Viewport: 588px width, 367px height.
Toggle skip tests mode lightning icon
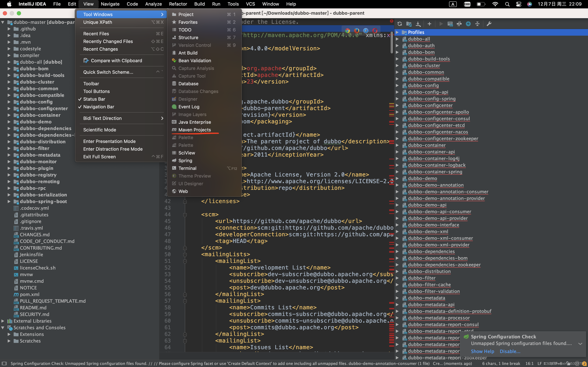468,24
